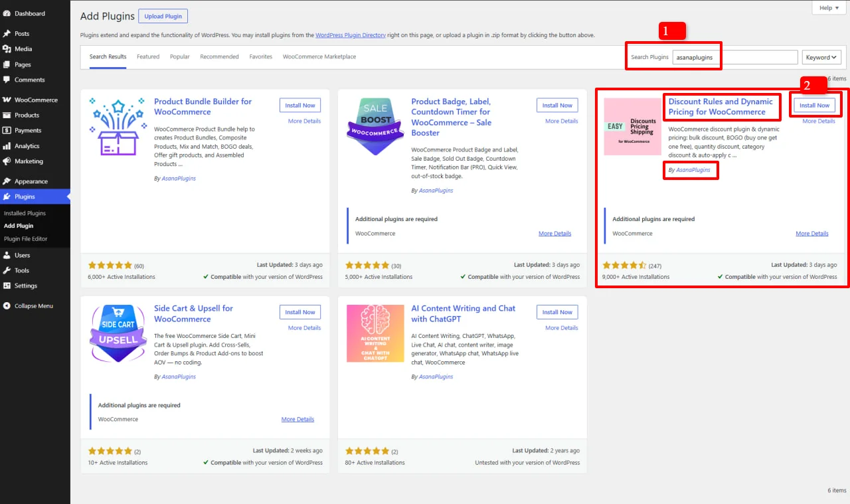Click the Settings sidebar menu label
Image resolution: width=850 pixels, height=504 pixels.
[x=26, y=286]
